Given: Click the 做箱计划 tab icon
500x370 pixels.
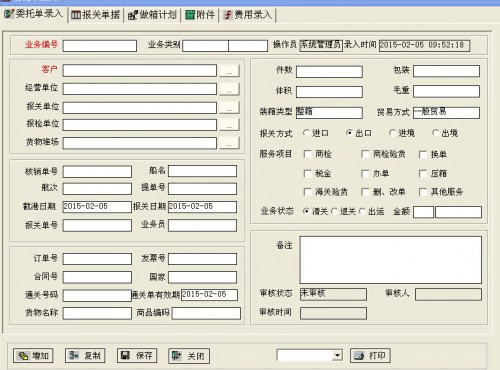Looking at the screenshot, I should (133, 15).
